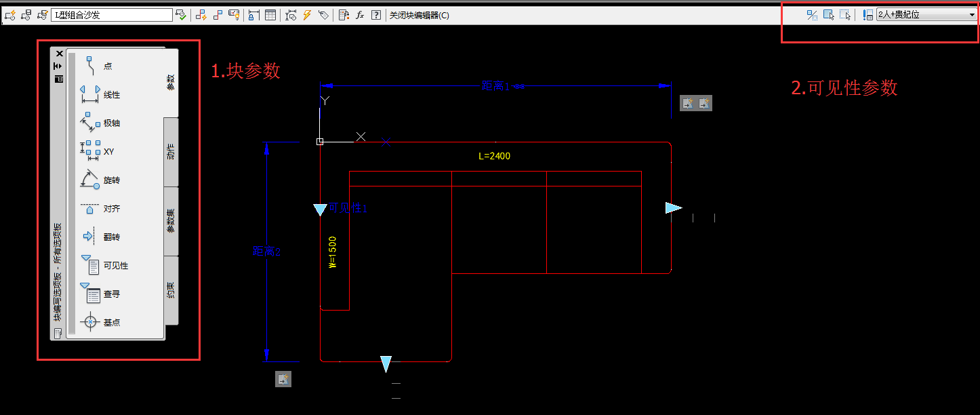Switch to the 约束 (Constraints) tab

pos(171,290)
